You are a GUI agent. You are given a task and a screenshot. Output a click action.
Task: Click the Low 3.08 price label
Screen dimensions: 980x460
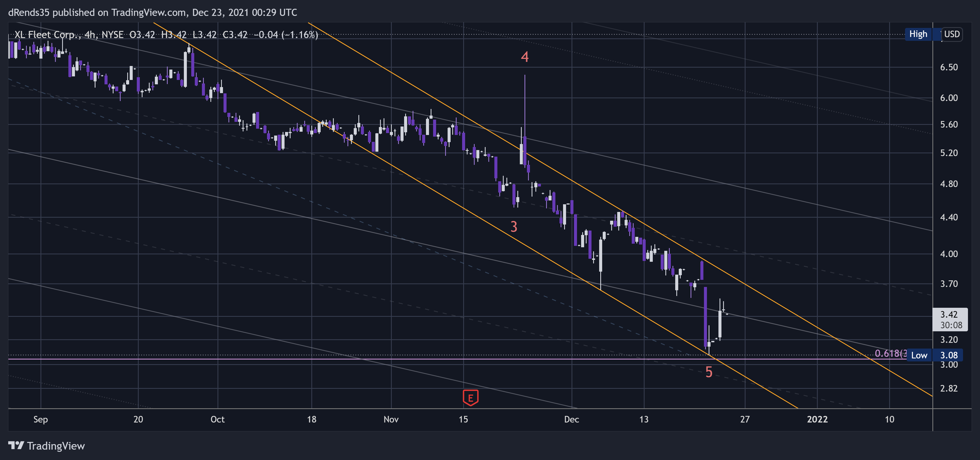point(935,355)
